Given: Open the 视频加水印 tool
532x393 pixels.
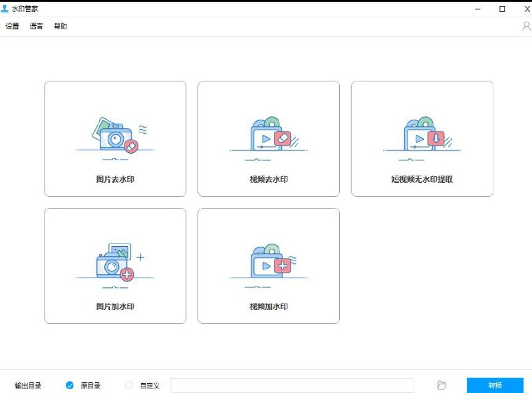Looking at the screenshot, I should click(267, 305).
